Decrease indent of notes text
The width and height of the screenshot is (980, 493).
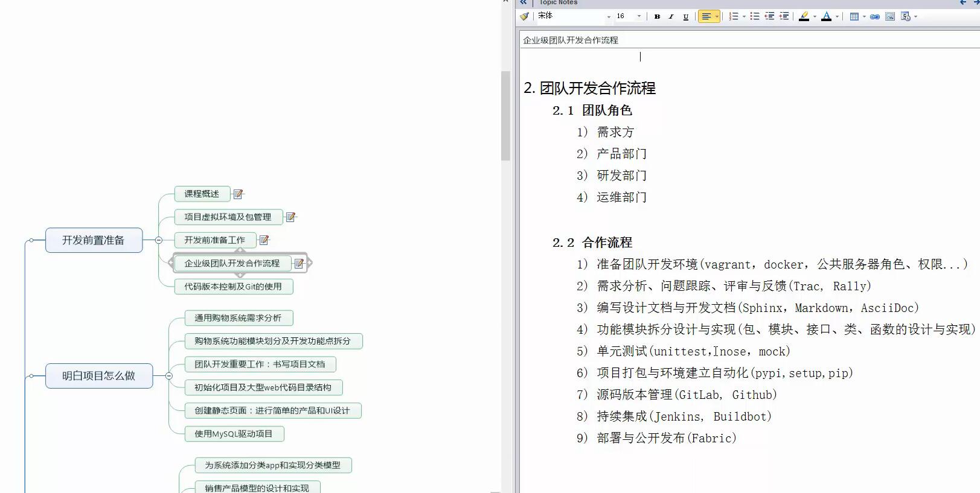(x=769, y=16)
